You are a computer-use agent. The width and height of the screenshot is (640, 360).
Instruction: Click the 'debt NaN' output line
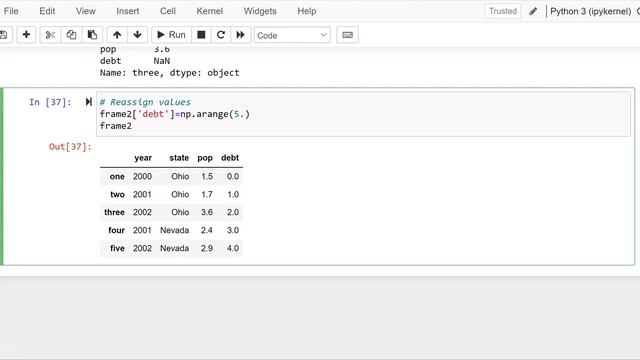coord(135,61)
